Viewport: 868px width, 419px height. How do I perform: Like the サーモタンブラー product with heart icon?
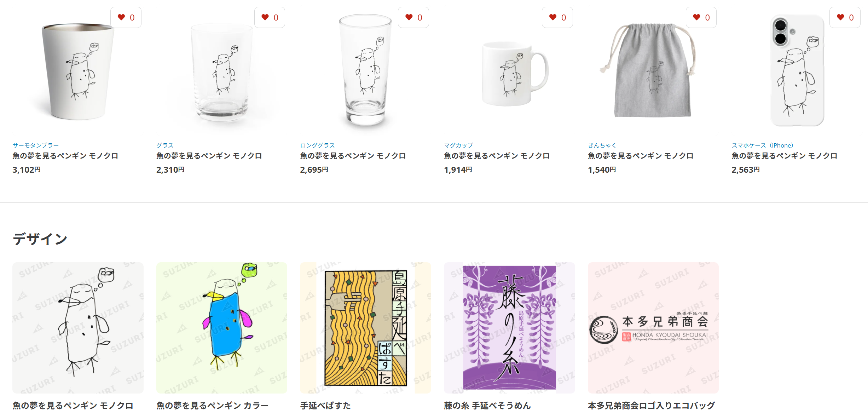point(126,17)
